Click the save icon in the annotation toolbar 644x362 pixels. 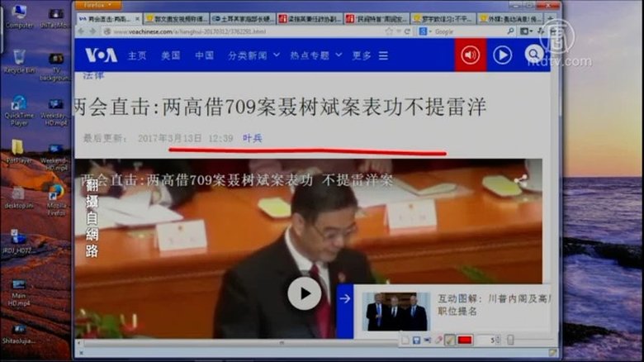pyautogui.click(x=416, y=340)
